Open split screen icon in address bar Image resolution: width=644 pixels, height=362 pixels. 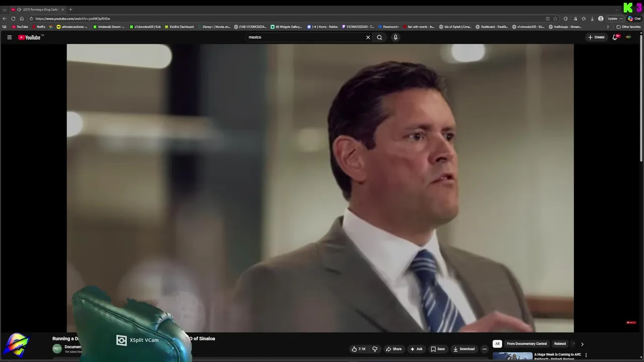pyautogui.click(x=547, y=19)
